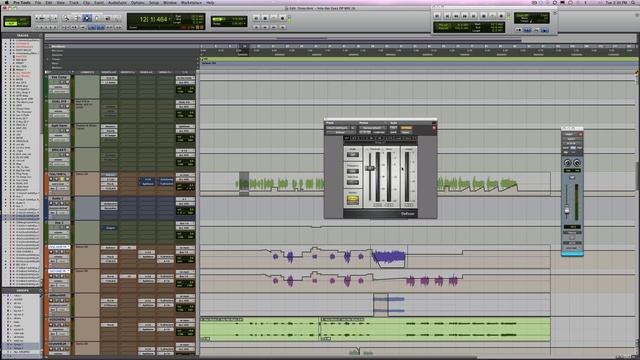Select the highlighted Selector tool
Viewport: 640px width, 360px height.
click(87, 18)
